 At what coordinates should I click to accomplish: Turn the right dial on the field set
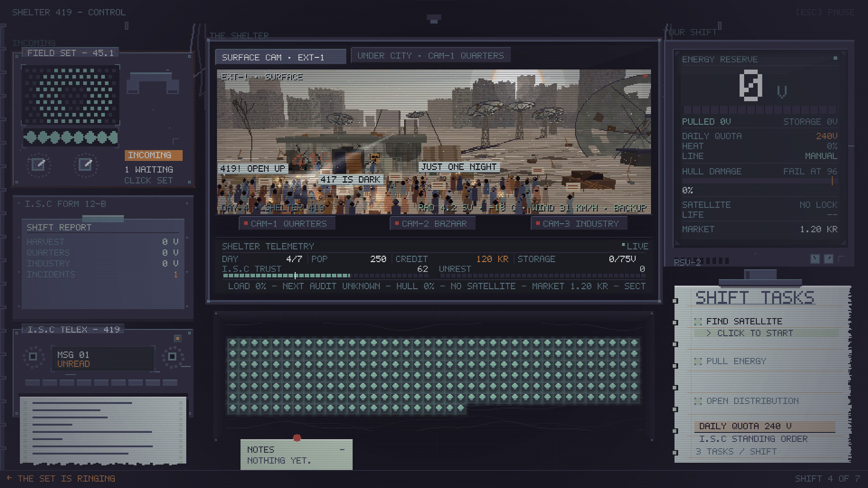coord(85,164)
